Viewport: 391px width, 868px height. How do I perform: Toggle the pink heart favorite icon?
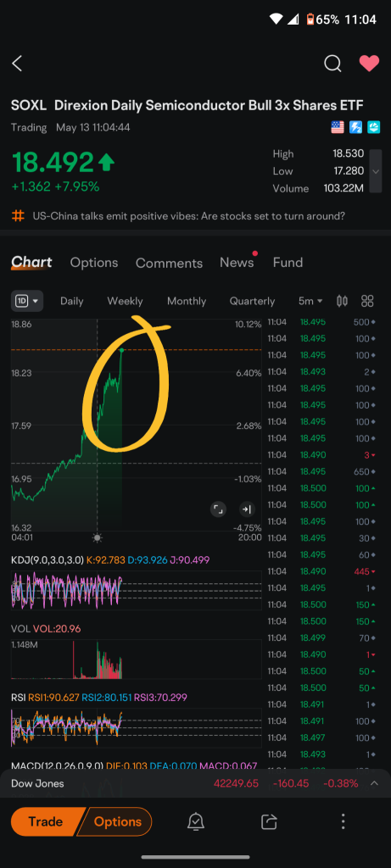[x=369, y=64]
